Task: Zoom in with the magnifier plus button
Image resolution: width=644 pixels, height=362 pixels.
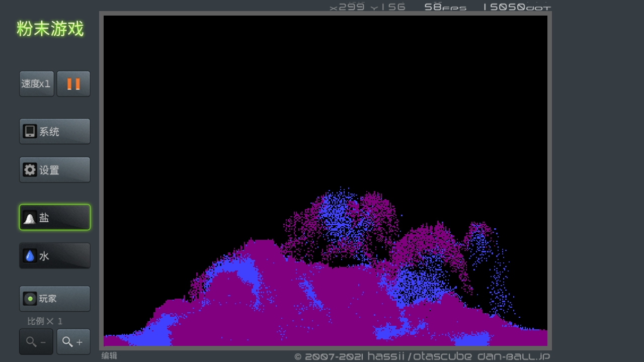Action: (x=73, y=342)
